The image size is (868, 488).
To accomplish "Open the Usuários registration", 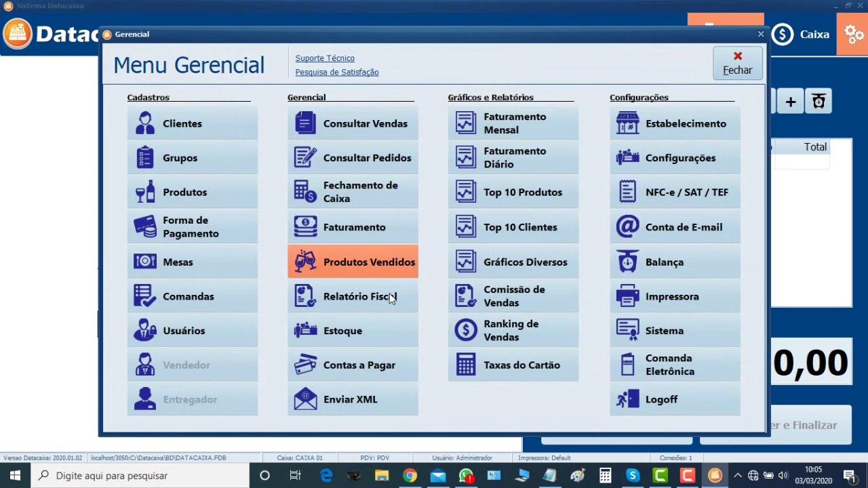I will [193, 331].
